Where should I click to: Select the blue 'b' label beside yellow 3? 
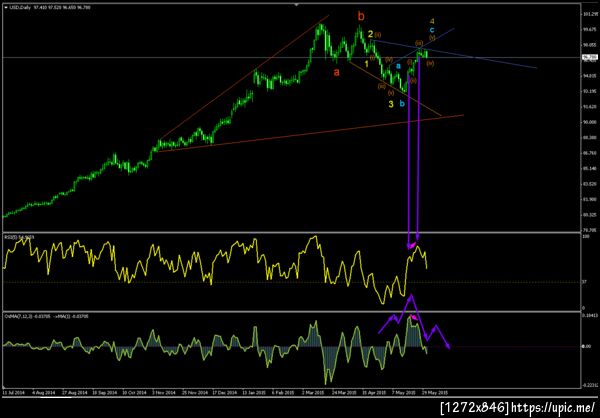[402, 104]
